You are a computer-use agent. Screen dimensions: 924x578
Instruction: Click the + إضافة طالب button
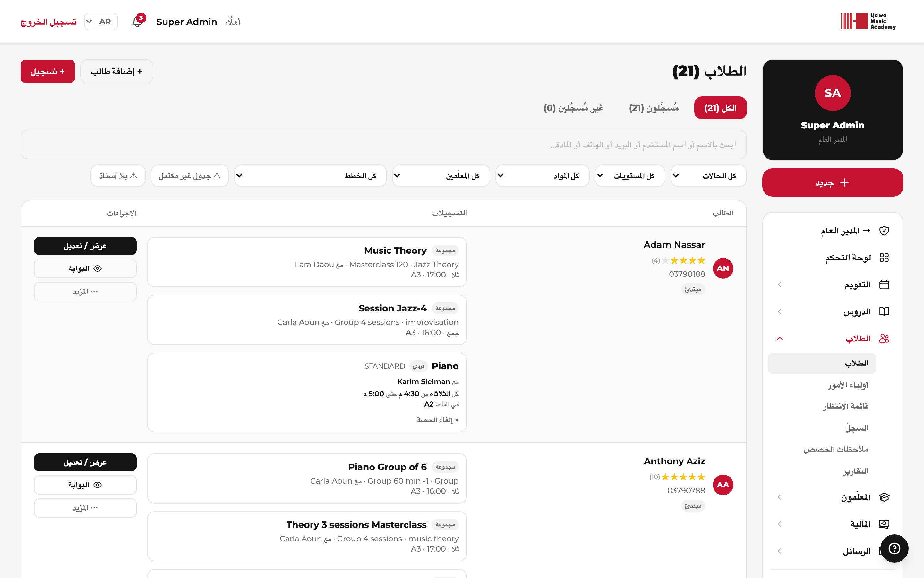116,71
